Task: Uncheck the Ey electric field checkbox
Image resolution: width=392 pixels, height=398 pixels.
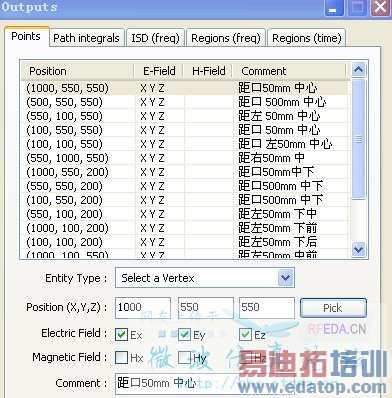Action: pyautogui.click(x=184, y=334)
